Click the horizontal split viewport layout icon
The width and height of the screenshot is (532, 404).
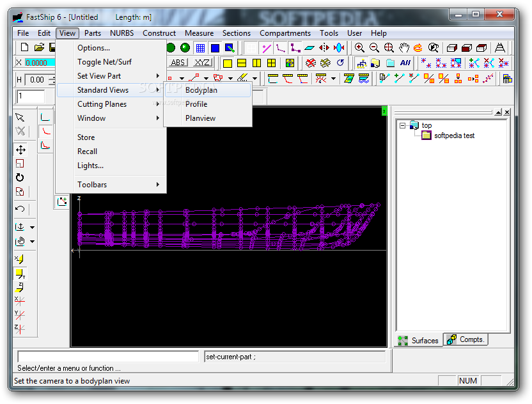click(x=242, y=63)
